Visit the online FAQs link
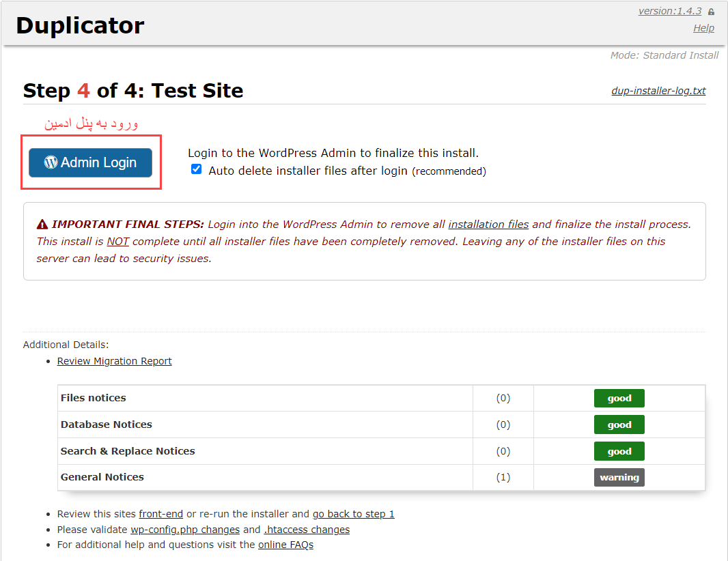Screen dimensions: 728x561 coord(285,545)
